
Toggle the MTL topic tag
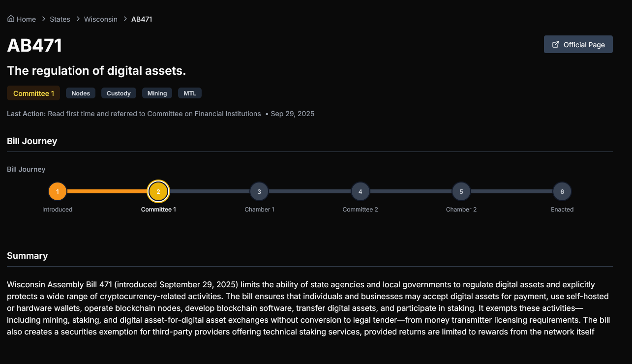[189, 93]
